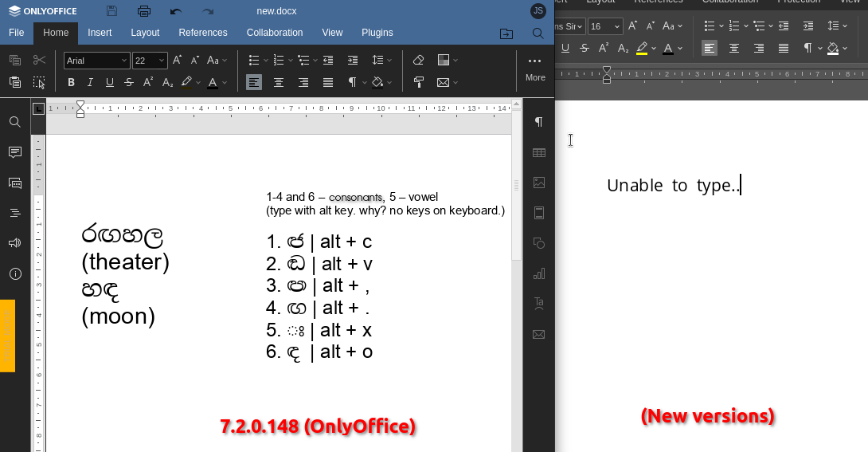Open the Plugins tab

point(377,33)
